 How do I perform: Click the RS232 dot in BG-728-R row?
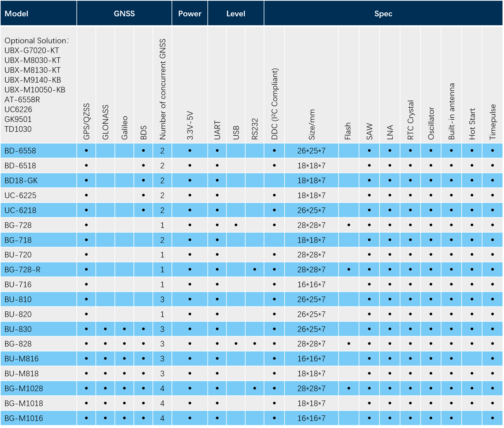tap(255, 270)
